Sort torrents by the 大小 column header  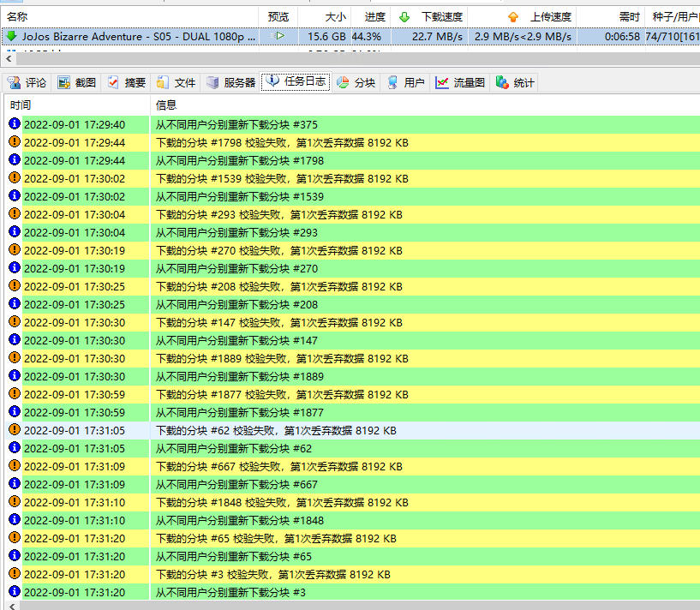335,16
